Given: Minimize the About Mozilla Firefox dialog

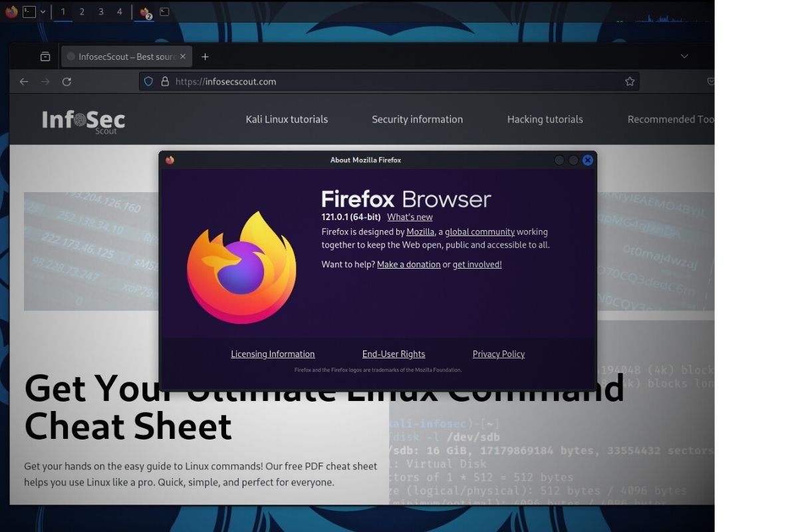Looking at the screenshot, I should coord(559,160).
